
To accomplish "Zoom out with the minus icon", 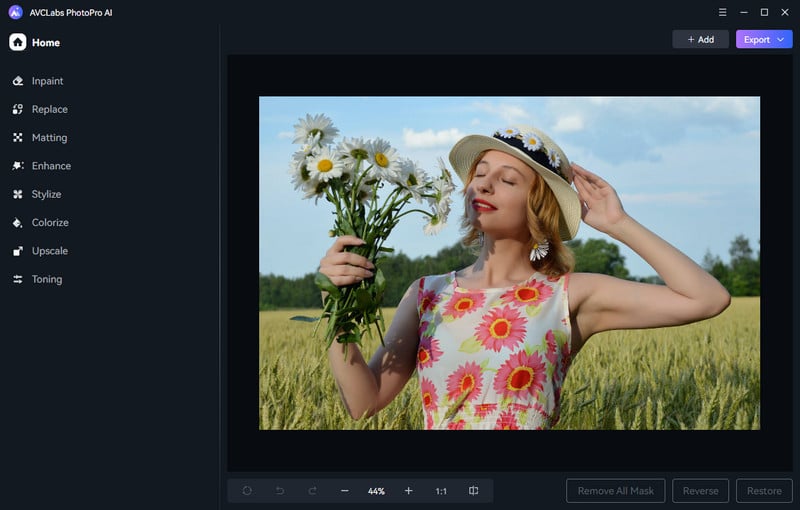I will 345,491.
